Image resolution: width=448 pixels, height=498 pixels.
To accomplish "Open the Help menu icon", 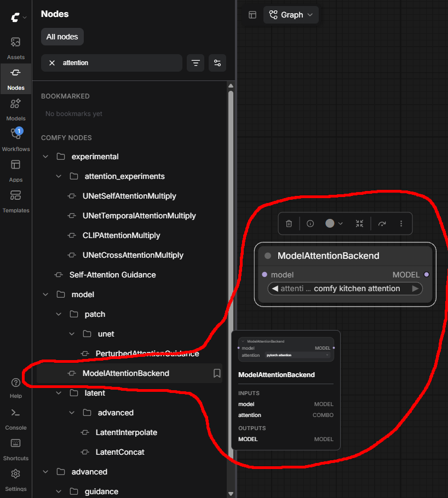I will [x=15, y=383].
